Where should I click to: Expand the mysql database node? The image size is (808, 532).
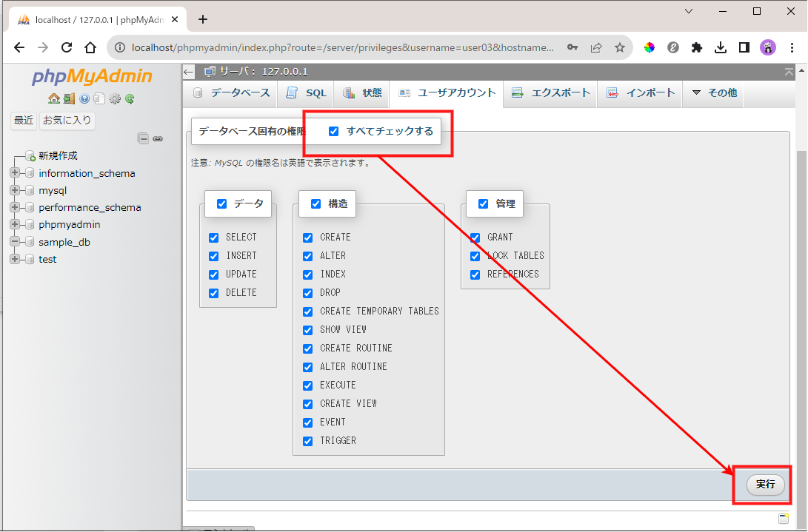pyautogui.click(x=14, y=190)
